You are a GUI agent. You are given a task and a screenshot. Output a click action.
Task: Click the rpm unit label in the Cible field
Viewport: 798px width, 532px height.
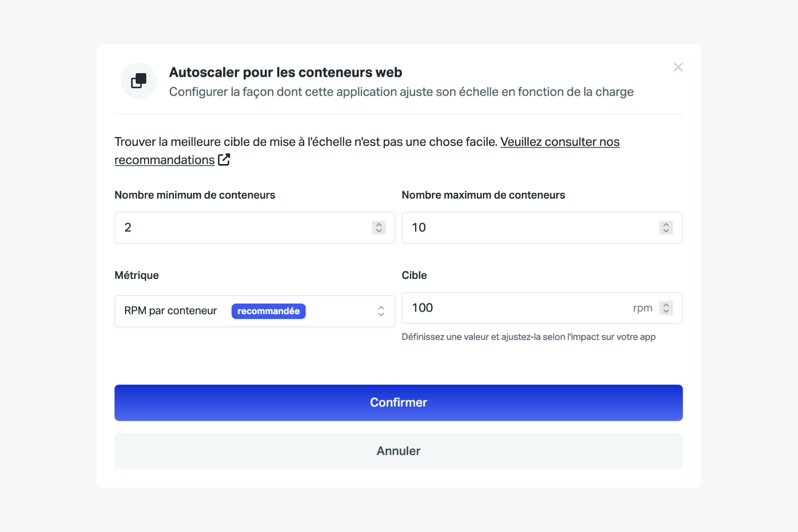click(642, 307)
